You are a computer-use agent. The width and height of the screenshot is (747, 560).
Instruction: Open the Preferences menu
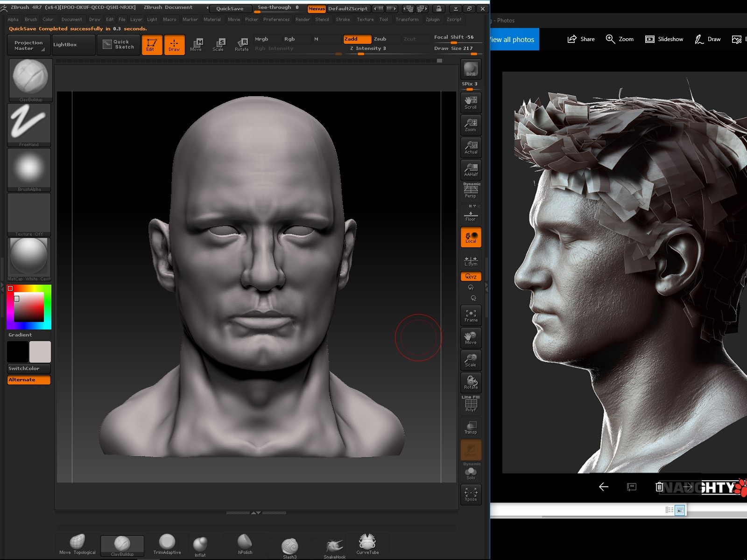coord(276,19)
